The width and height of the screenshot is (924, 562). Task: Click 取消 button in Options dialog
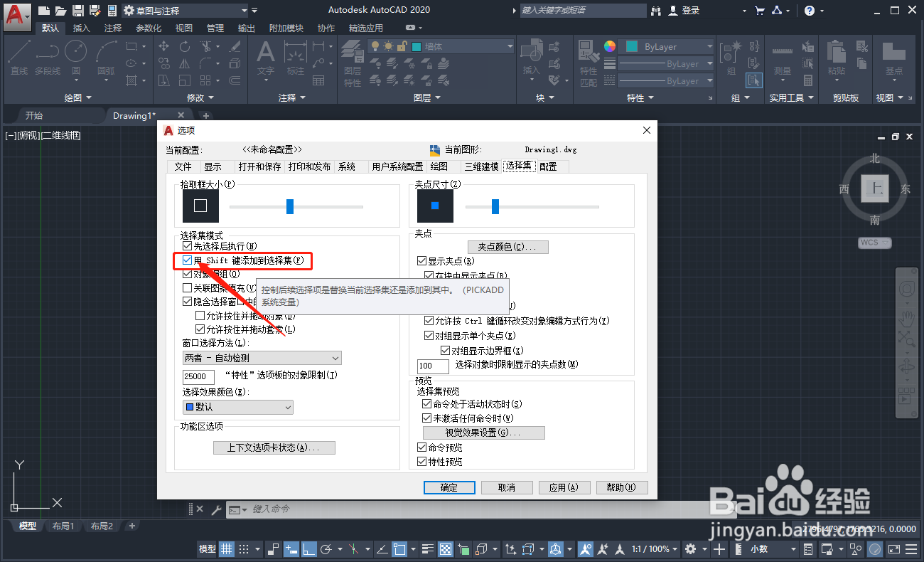507,487
